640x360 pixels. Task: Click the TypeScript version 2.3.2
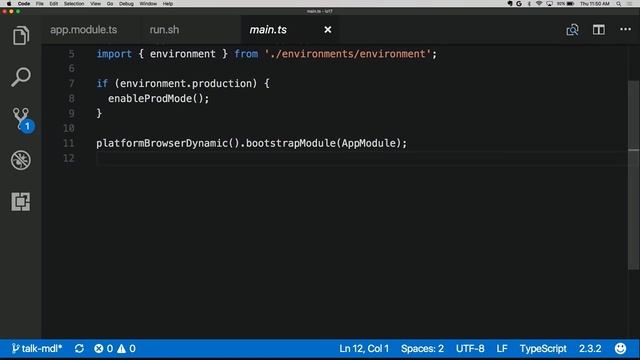(590, 349)
